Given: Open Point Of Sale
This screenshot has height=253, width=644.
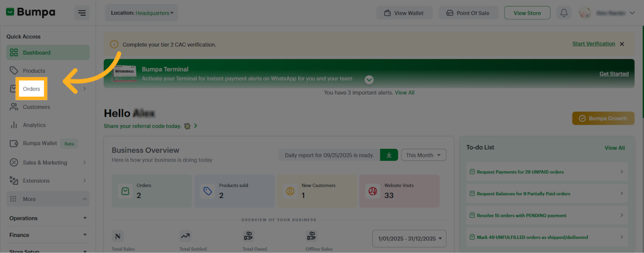Looking at the screenshot, I should [x=468, y=13].
